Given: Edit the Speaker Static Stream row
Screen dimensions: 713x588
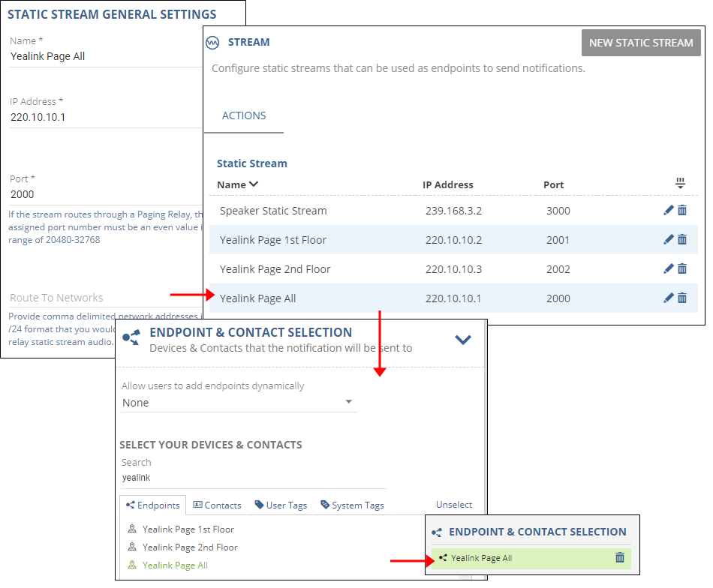Looking at the screenshot, I should [x=668, y=210].
